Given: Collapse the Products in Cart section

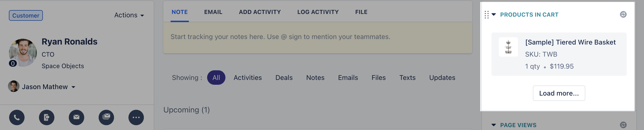Looking at the screenshot, I should 493,14.
